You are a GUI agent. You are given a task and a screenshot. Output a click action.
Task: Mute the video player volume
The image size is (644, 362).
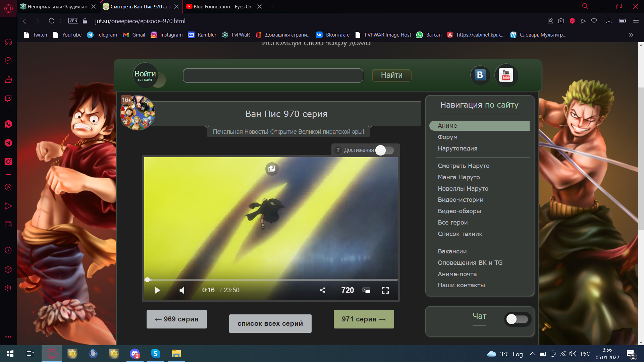[x=182, y=290]
